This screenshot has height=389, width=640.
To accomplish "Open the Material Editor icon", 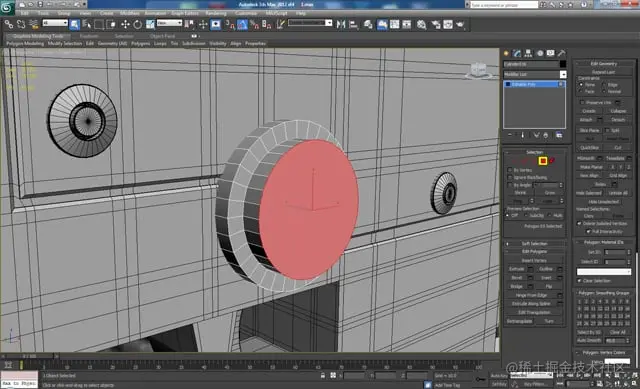I will [421, 24].
